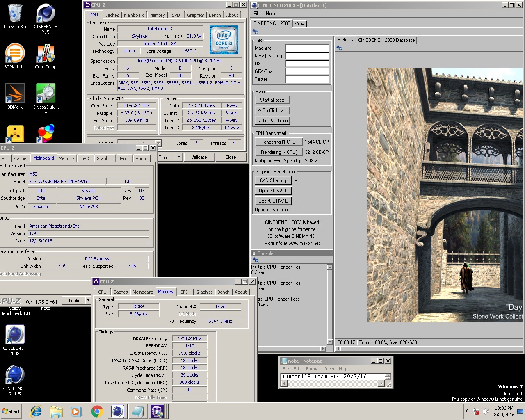Open the Tools dropdown arrow in top CPU-Z
This screenshot has height=420, width=525.
pyautogui.click(x=179, y=157)
